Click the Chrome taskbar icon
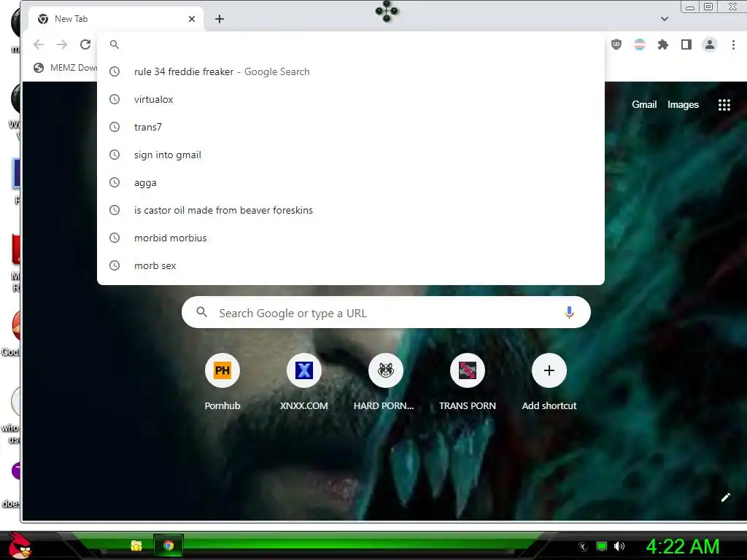This screenshot has height=560, width=747. [x=169, y=545]
